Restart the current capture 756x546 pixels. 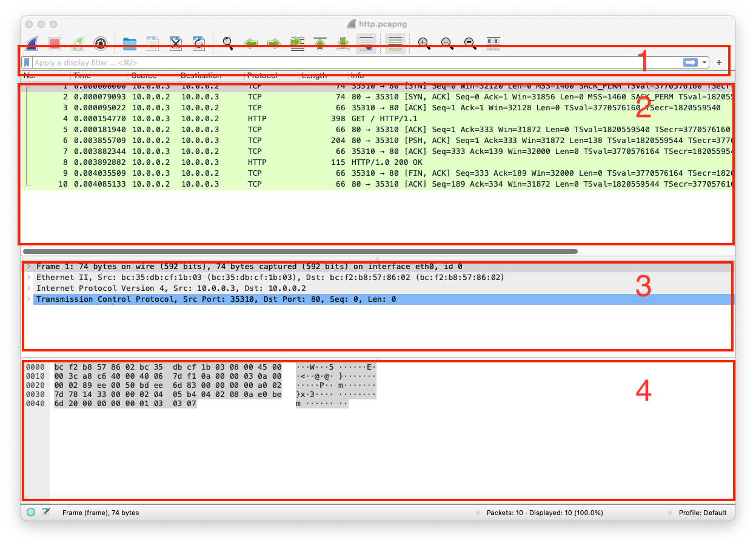click(78, 44)
